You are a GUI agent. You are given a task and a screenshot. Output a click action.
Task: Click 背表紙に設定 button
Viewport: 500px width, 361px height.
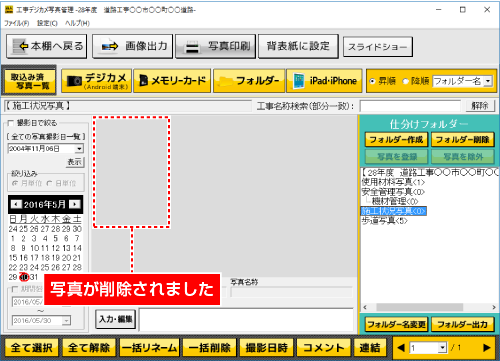(x=298, y=46)
